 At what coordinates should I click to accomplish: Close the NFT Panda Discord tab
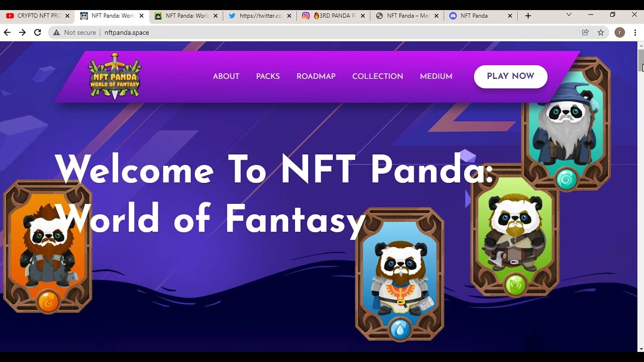coord(510,16)
